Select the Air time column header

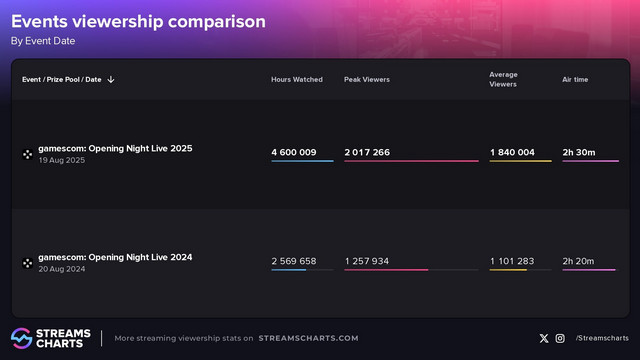(x=575, y=80)
